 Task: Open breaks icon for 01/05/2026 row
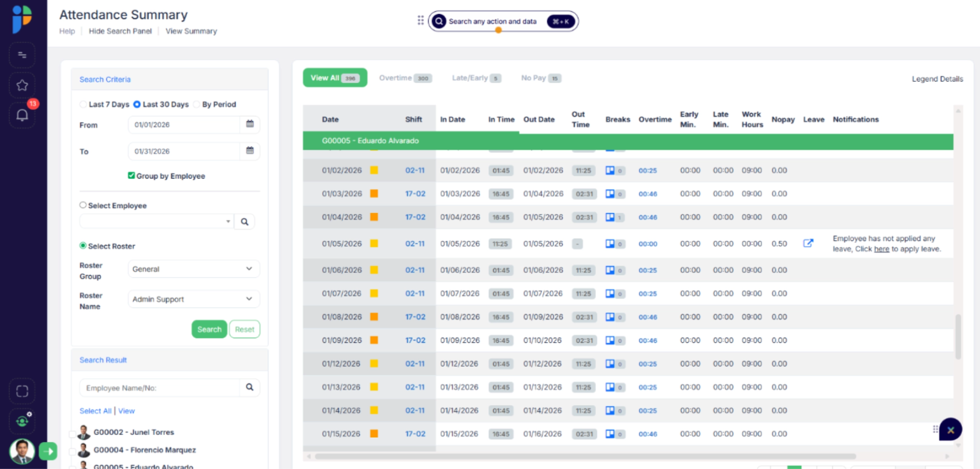610,244
